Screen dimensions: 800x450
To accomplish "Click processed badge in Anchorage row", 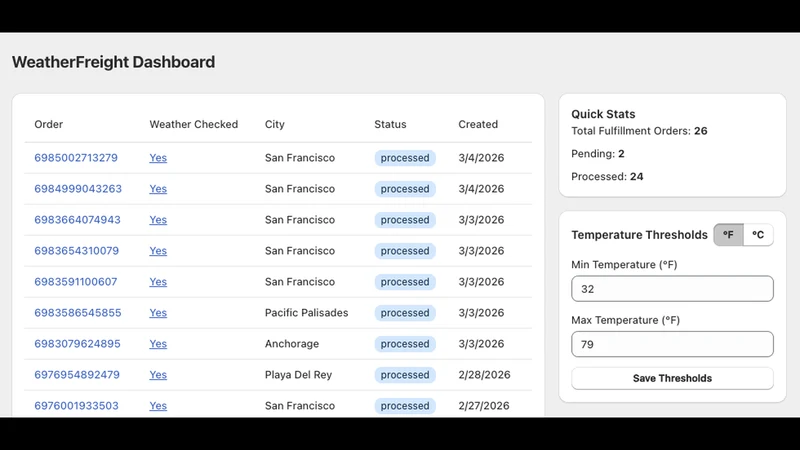I will pyautogui.click(x=405, y=344).
